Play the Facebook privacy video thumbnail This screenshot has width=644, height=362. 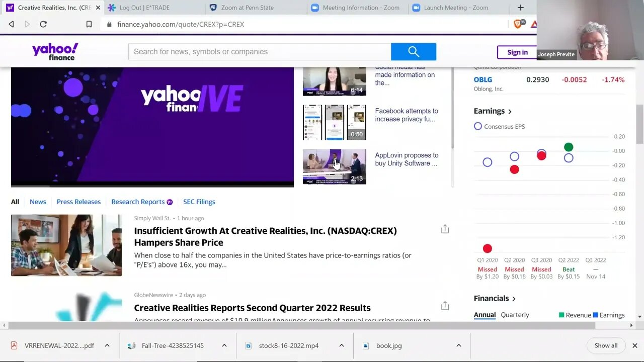click(x=335, y=122)
